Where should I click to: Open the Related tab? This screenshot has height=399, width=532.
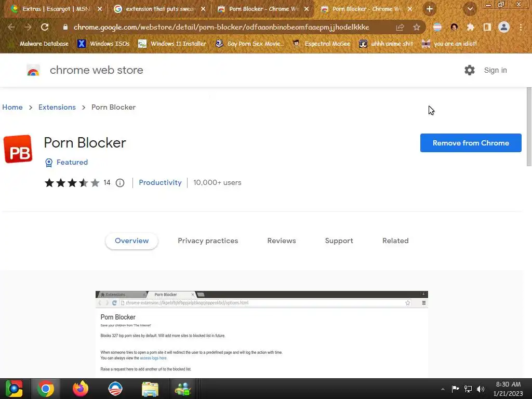395,241
